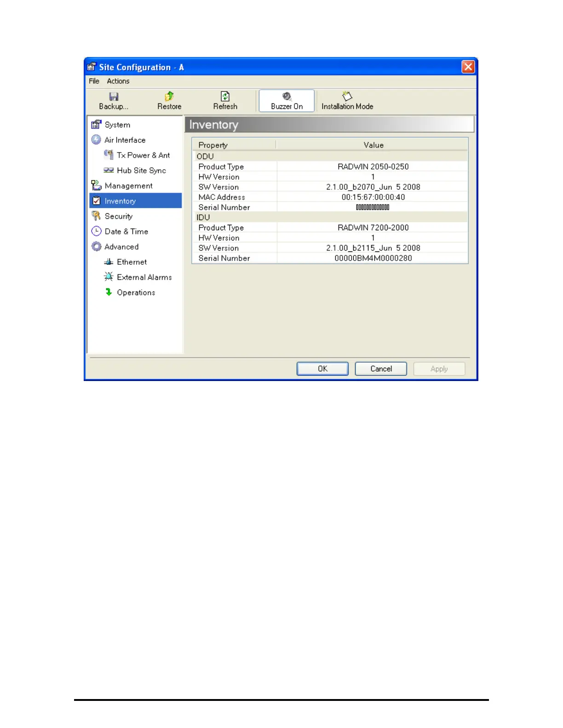This screenshot has height=728, width=563.
Task: Open Date & Time settings
Action: point(126,232)
